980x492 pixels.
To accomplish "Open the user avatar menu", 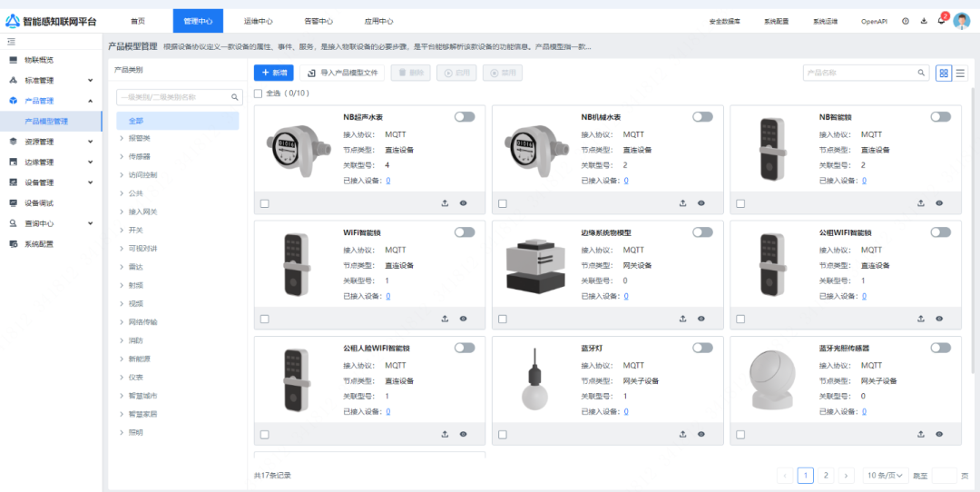I will [962, 21].
